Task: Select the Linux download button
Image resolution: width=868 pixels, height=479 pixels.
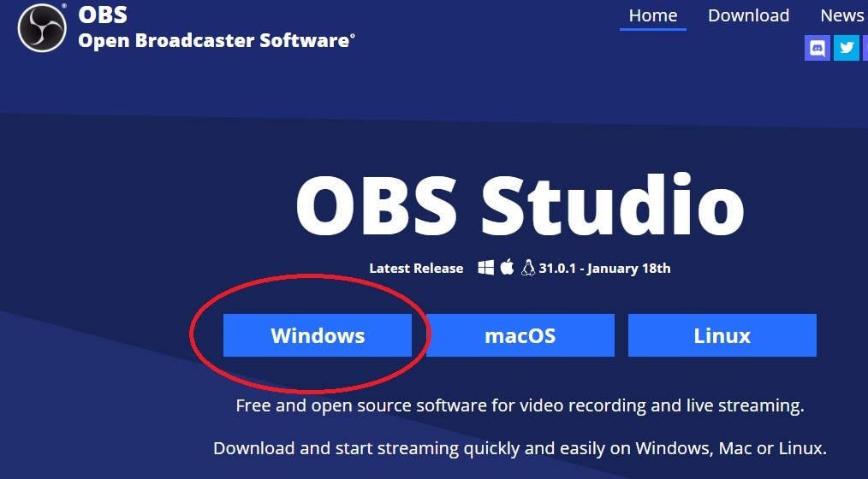Action: pos(722,335)
